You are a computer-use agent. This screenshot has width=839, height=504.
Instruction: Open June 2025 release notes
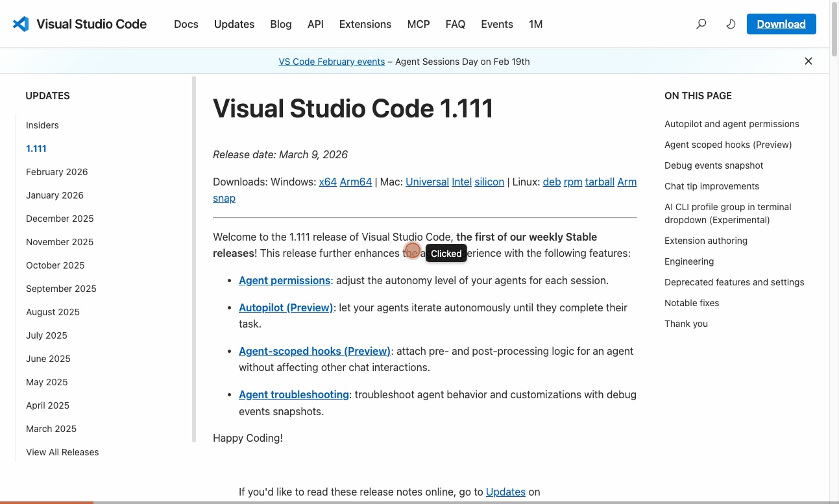tap(49, 359)
